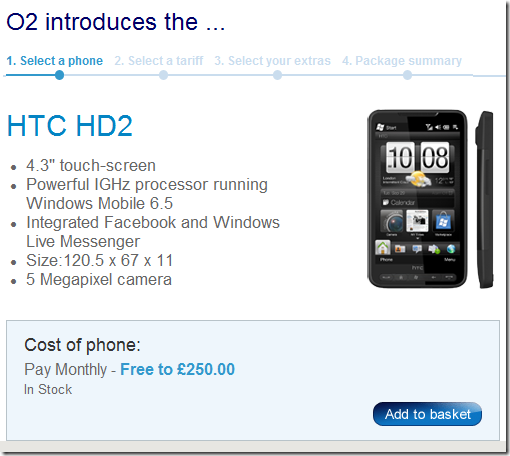
Task: Add the HTC HD2 to basket
Action: point(427,414)
